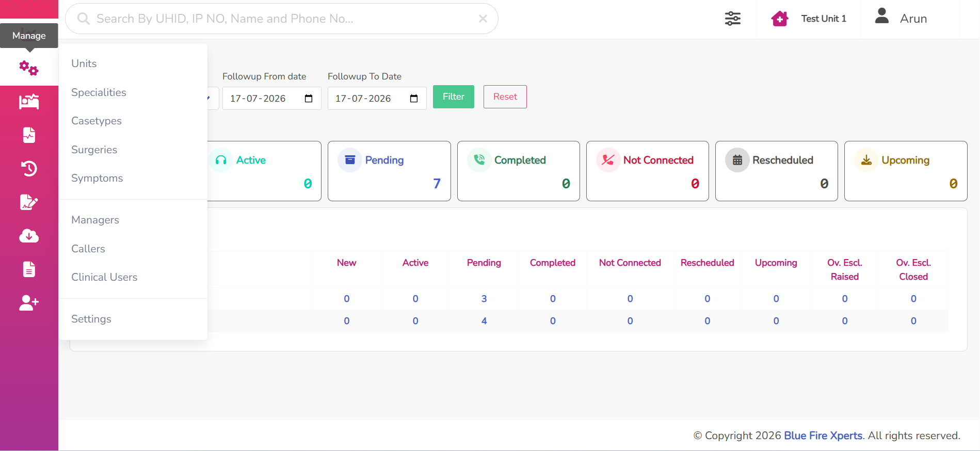Viewport: 980px width, 451px height.
Task: Open the medical file report sidebar icon
Action: click(x=29, y=135)
